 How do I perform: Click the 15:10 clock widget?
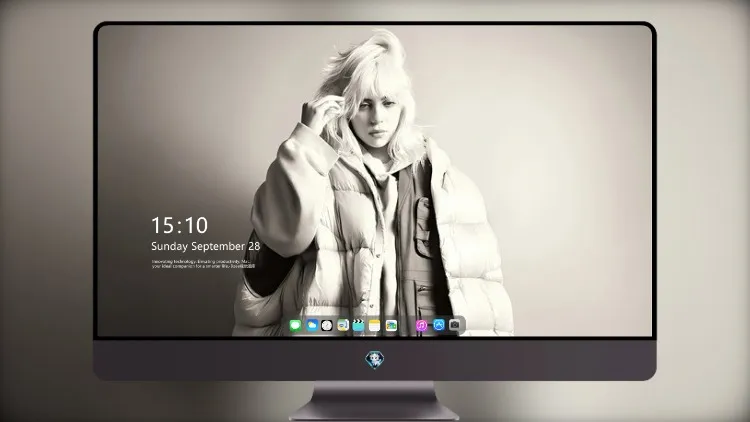(179, 225)
